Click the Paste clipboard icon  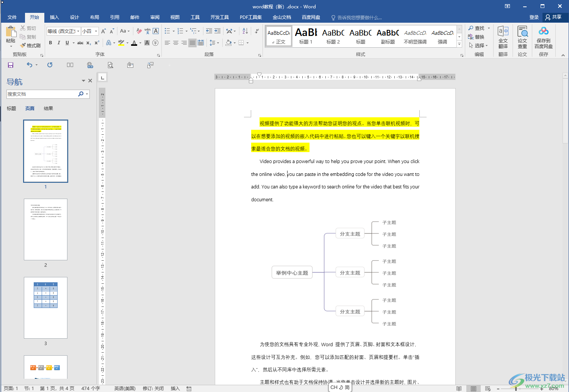pos(11,32)
